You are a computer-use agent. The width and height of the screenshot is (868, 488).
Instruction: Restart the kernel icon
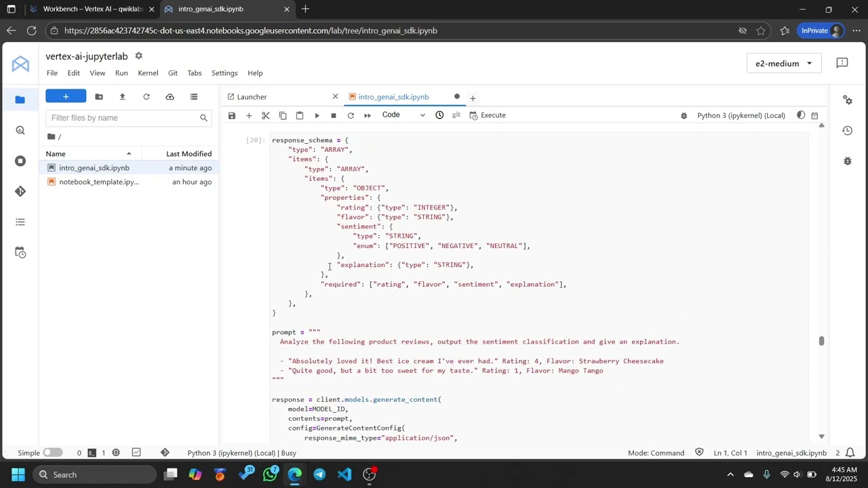[x=351, y=115]
